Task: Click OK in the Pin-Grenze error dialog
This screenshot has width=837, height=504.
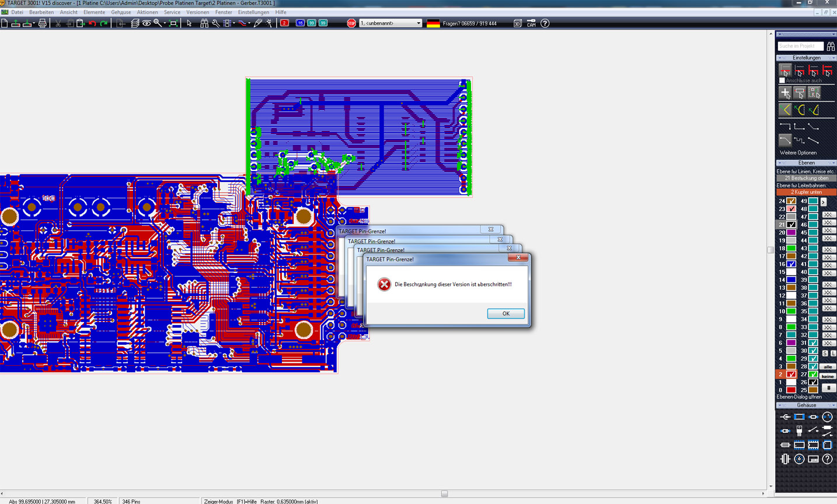Action: (x=505, y=313)
